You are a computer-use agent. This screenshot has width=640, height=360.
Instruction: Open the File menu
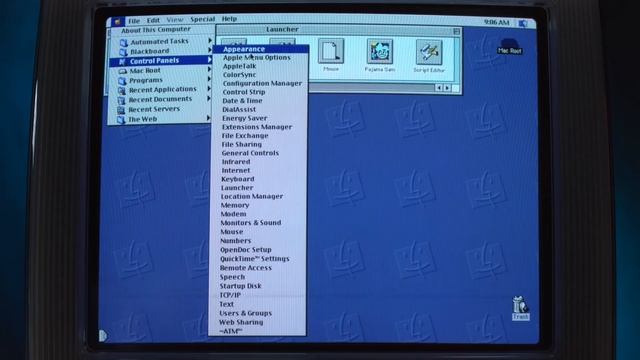tap(133, 21)
